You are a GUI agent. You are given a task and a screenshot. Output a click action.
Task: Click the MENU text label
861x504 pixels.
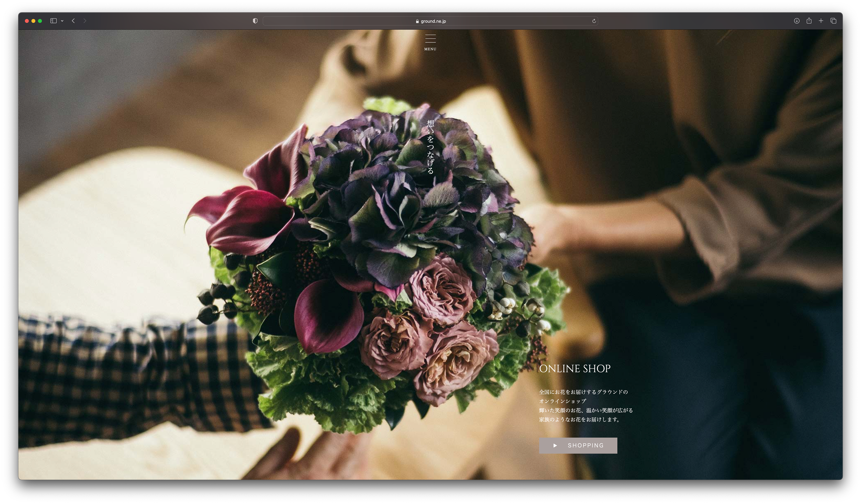430,49
